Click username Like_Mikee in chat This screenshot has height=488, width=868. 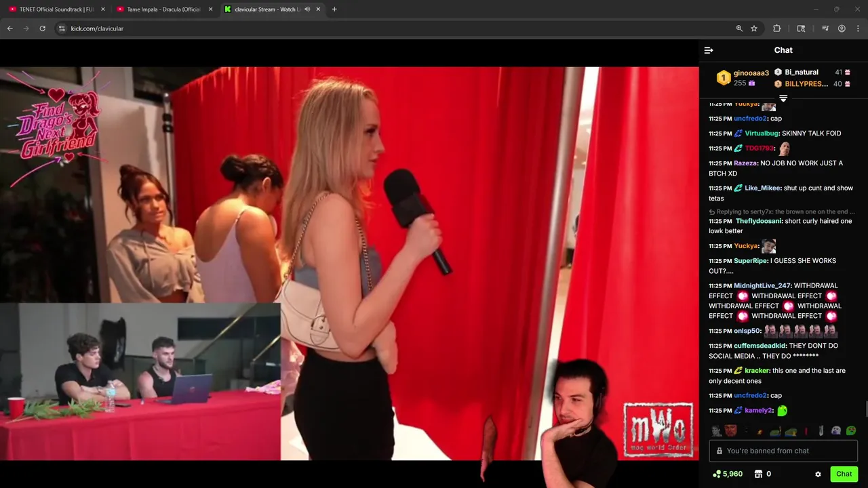pos(763,188)
